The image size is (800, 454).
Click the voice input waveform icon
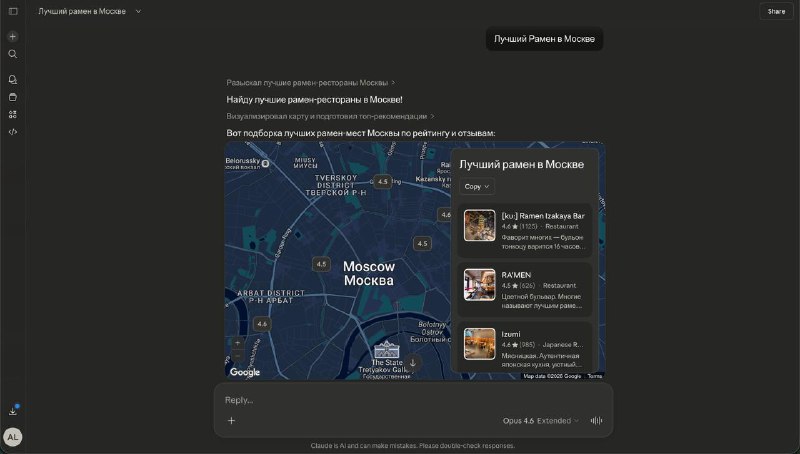point(597,421)
